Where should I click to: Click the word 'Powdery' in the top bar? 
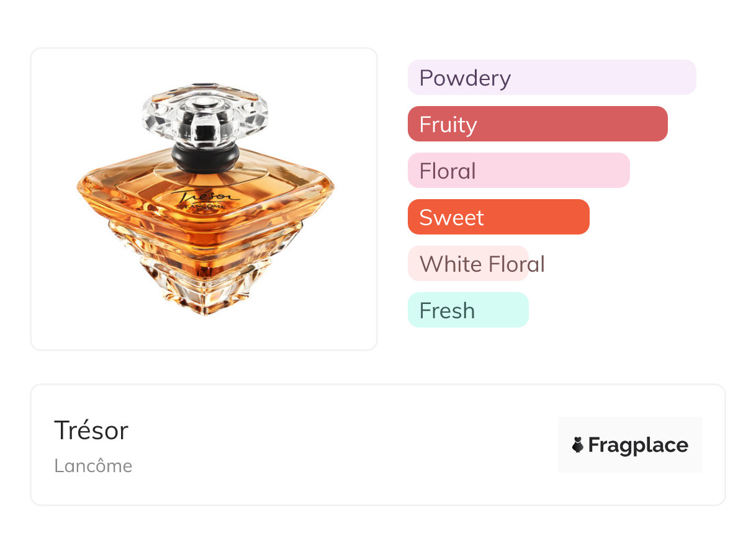tap(465, 78)
